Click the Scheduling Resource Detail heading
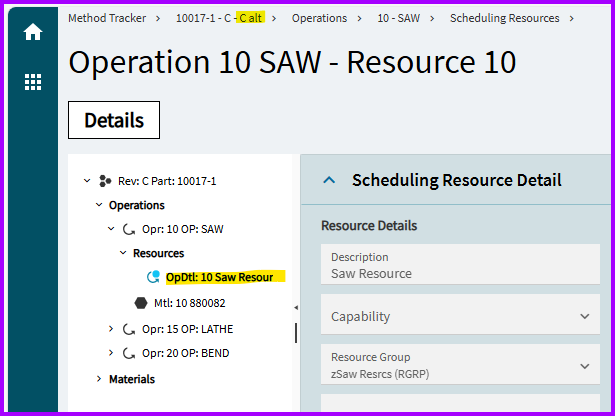 [457, 180]
